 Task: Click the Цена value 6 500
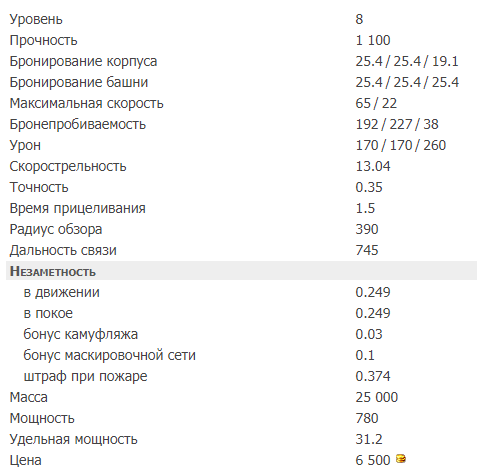373,460
